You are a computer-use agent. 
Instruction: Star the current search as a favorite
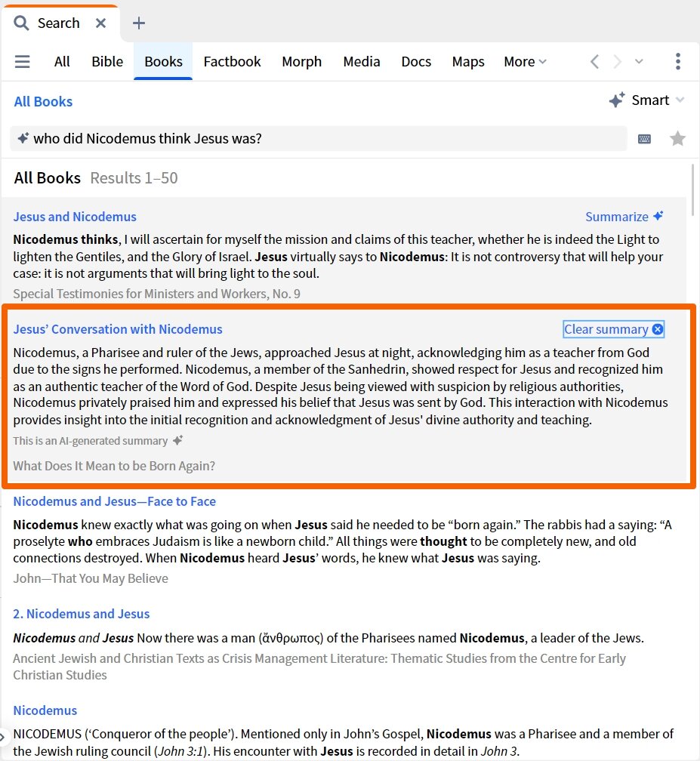pos(677,138)
